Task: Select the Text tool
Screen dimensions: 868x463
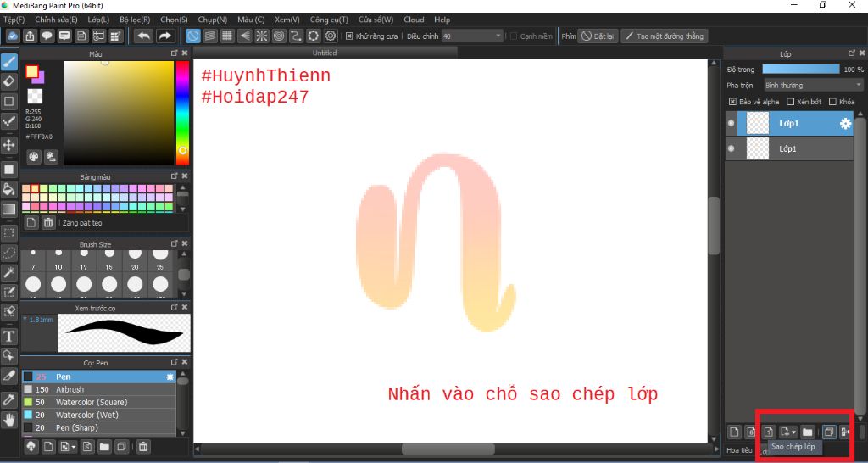Action: pos(9,336)
